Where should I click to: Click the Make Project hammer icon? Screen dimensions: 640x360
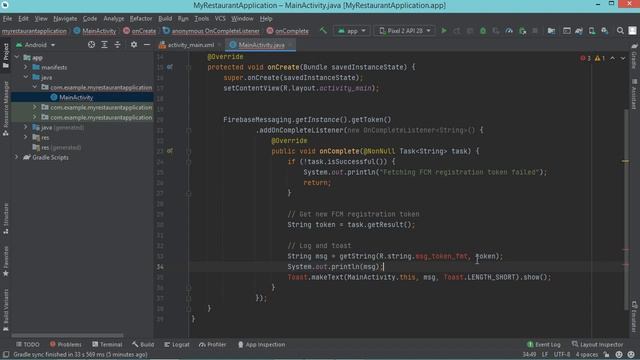pyautogui.click(x=323, y=31)
